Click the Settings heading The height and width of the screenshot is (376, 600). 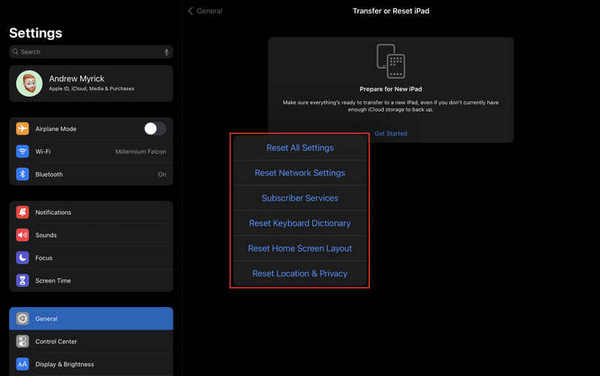[36, 33]
